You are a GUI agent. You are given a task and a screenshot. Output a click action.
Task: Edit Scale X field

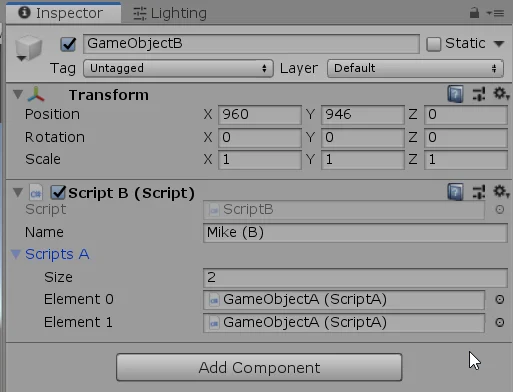260,160
